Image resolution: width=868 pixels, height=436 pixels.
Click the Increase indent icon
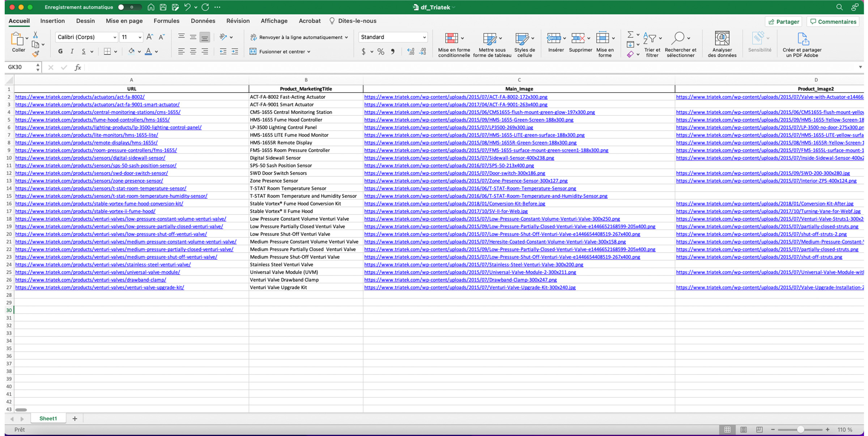pos(235,51)
